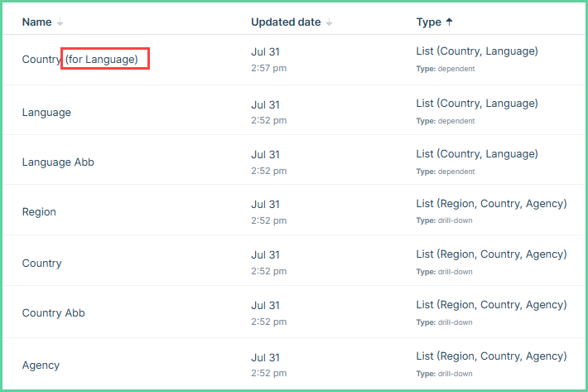
Task: Sort by the Updated date column header
Action: (x=286, y=22)
